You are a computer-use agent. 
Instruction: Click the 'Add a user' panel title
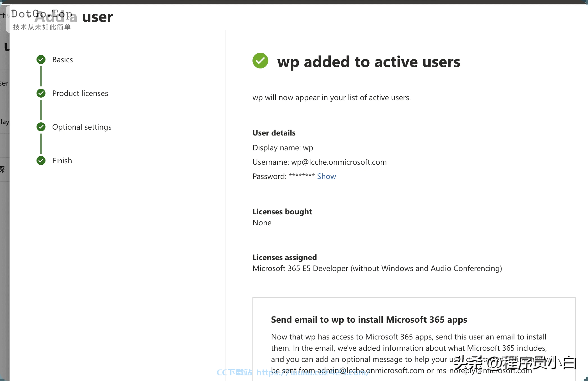click(x=74, y=17)
